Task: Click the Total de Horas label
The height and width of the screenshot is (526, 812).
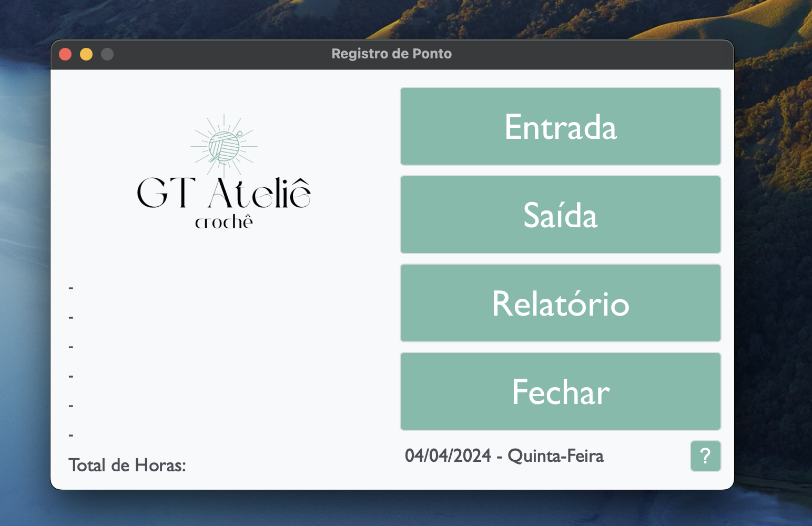Action: tap(128, 465)
